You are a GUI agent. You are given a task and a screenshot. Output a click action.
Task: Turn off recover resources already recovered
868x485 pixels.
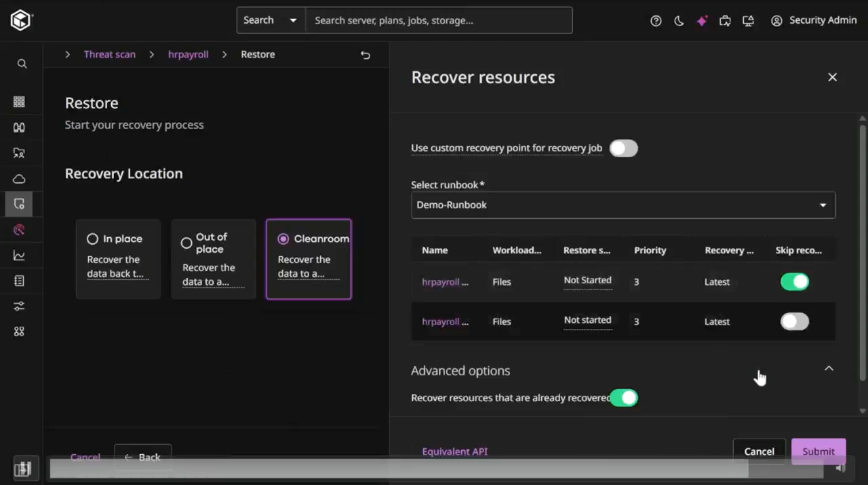click(624, 398)
